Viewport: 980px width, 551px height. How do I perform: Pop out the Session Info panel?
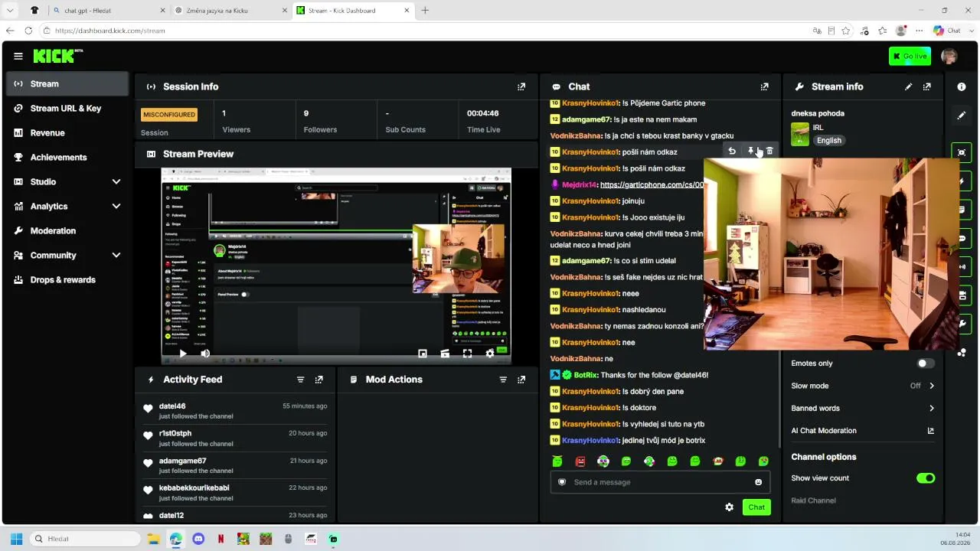pyautogui.click(x=521, y=87)
